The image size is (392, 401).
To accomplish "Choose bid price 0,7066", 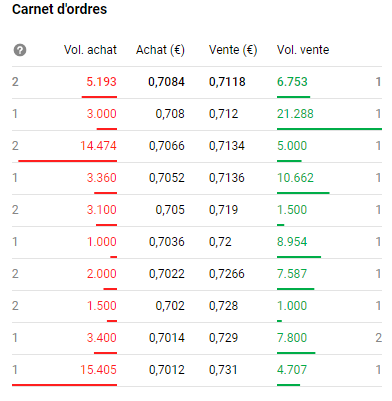I will pos(167,146).
